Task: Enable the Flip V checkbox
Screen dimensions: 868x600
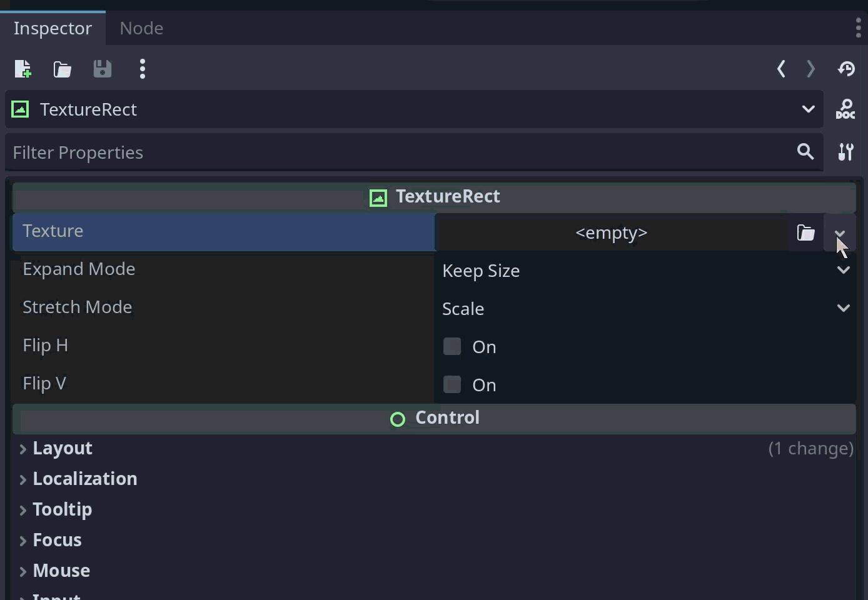Action: [452, 384]
